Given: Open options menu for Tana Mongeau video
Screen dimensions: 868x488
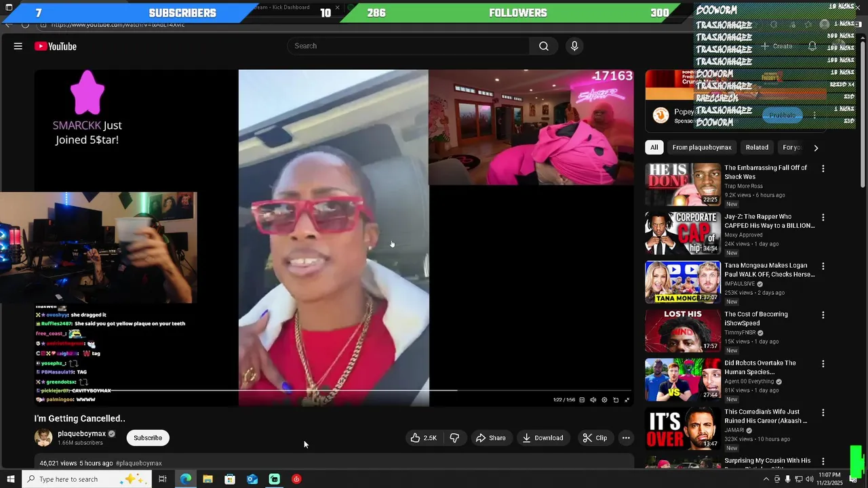Looking at the screenshot, I should coord(823,266).
